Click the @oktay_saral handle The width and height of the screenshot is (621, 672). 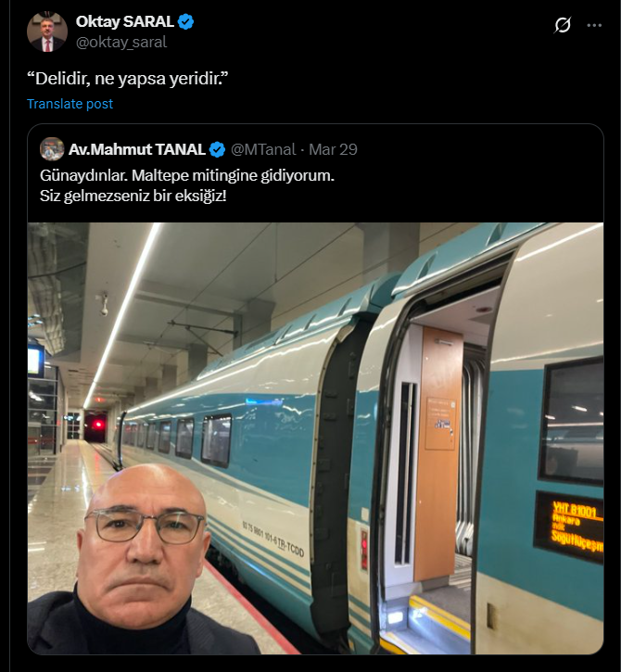click(121, 42)
